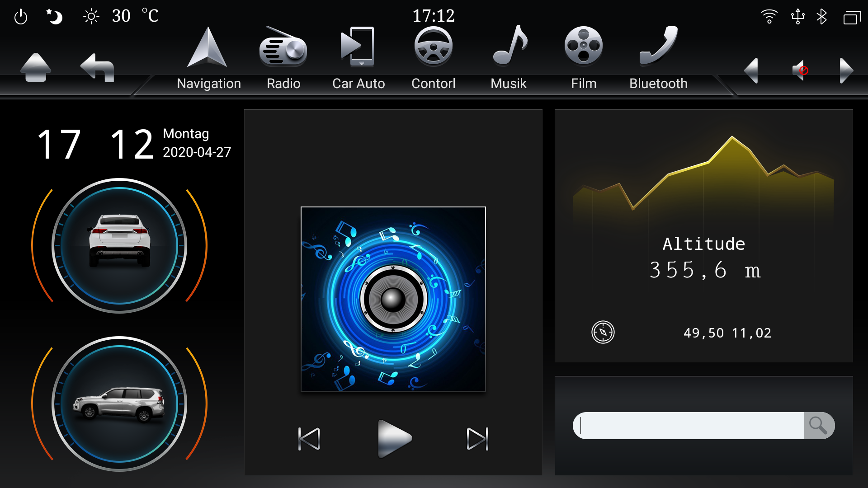
Task: Go to the Home screen
Action: [36, 68]
